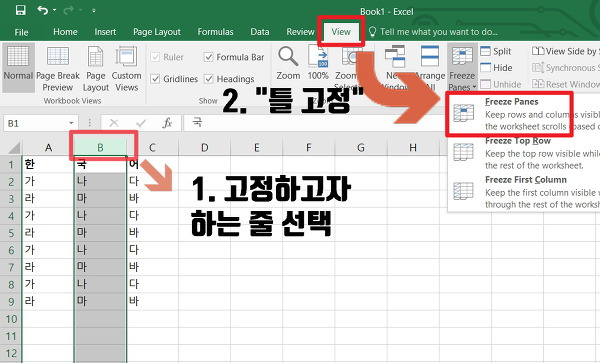This screenshot has height=363, width=600.
Task: Switch to Page Break Preview view
Action: [x=58, y=67]
